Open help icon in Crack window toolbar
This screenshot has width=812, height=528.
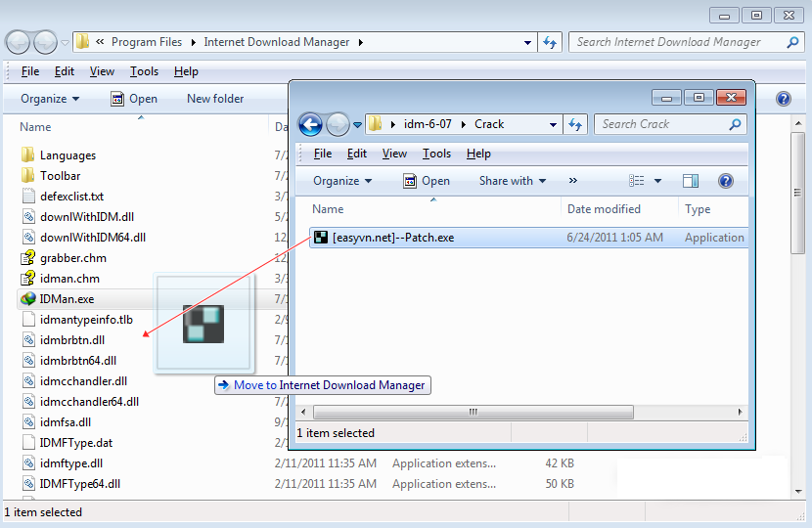point(726,181)
